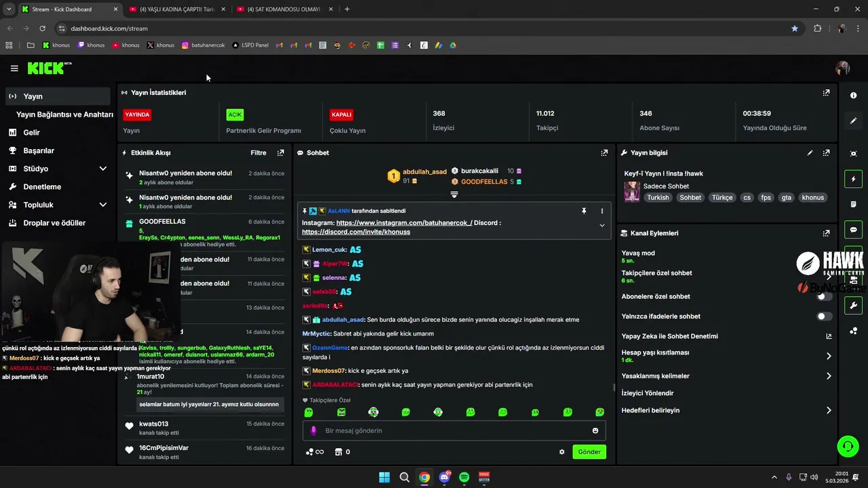Image resolution: width=868 pixels, height=488 pixels.
Task: Click the screen capture icon in right sidebar
Action: 853,154
